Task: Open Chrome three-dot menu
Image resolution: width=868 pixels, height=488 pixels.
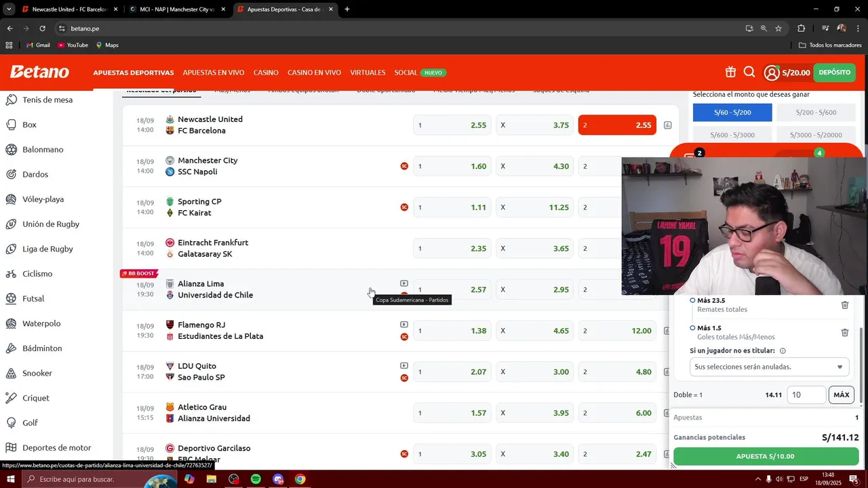Action: tap(857, 28)
